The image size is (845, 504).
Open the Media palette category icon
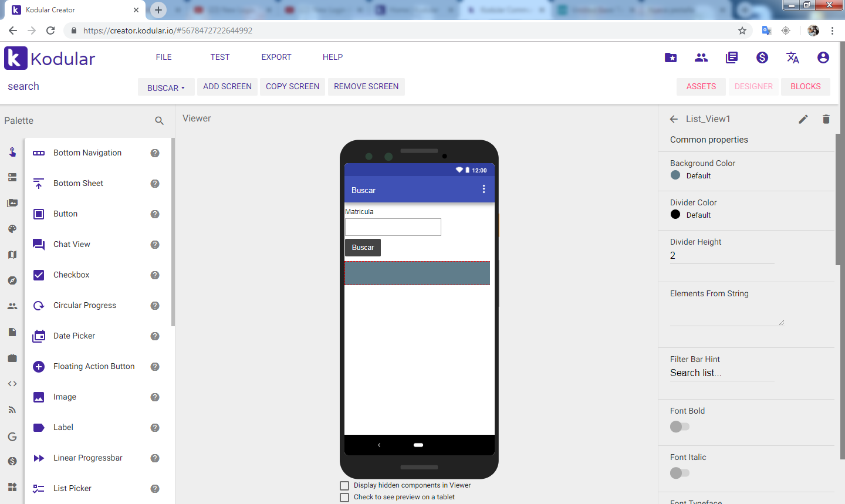tap(12, 203)
